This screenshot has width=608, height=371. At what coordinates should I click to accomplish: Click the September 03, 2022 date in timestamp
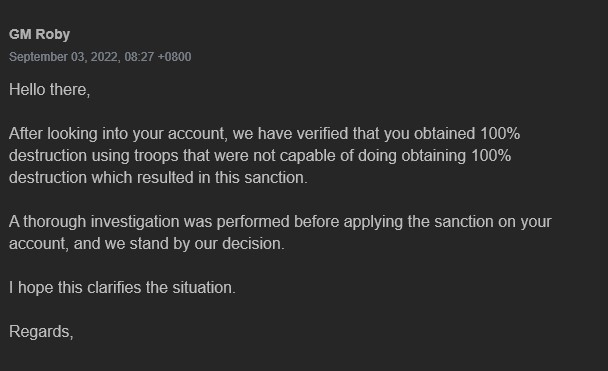click(65, 57)
